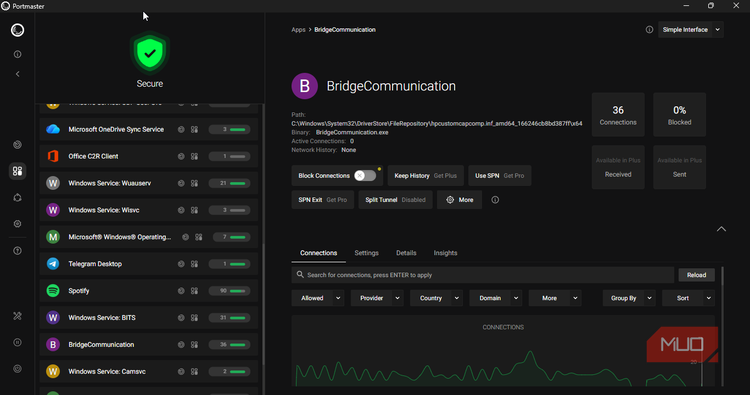Click the BridgeCommunication connection count bar showing 36
This screenshot has height=395, width=750.
click(x=230, y=345)
